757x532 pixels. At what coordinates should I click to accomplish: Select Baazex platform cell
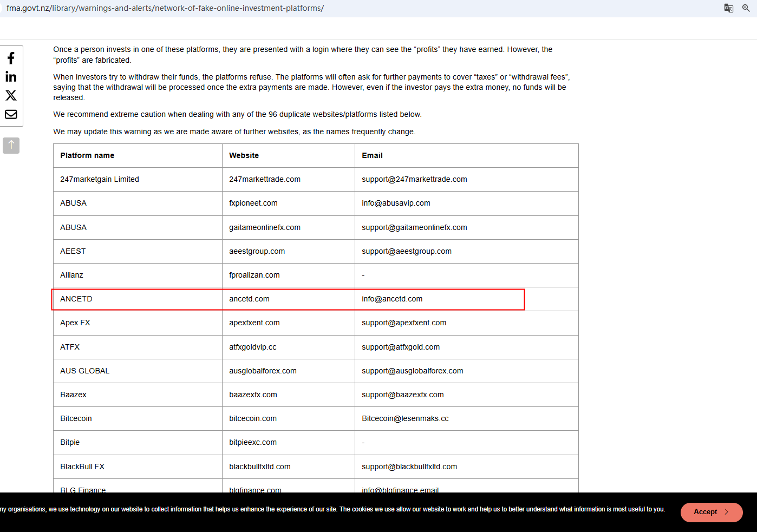pos(138,395)
